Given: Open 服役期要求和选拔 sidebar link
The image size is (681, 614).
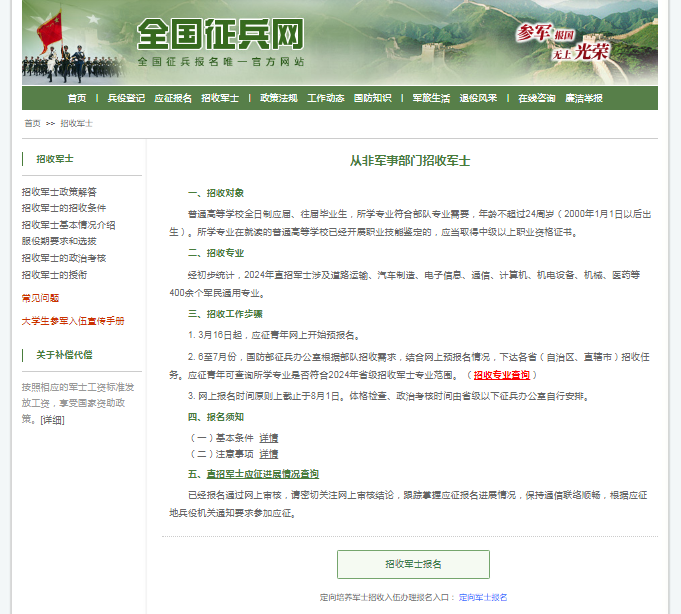Looking at the screenshot, I should (x=59, y=241).
